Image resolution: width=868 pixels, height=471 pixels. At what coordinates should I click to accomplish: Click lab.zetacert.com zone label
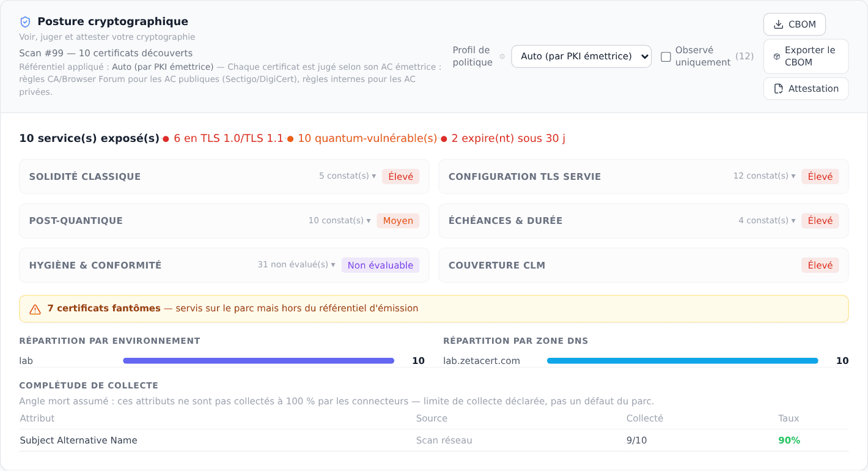(x=482, y=361)
